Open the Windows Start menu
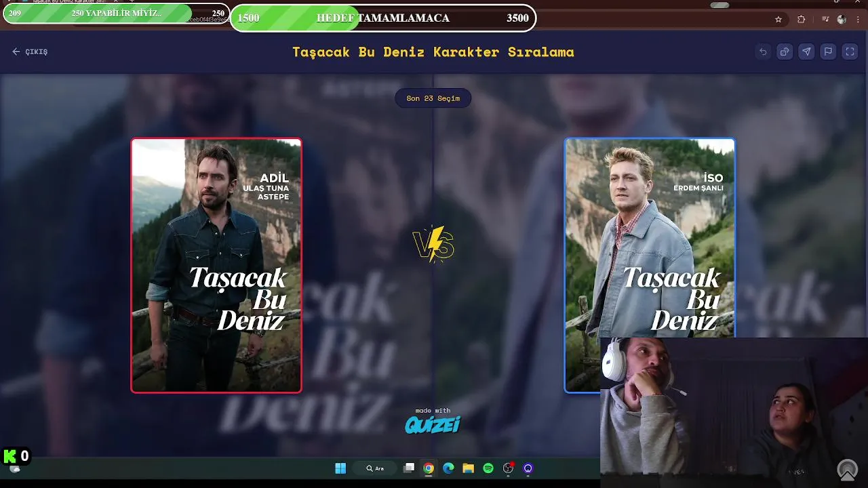 (x=340, y=468)
